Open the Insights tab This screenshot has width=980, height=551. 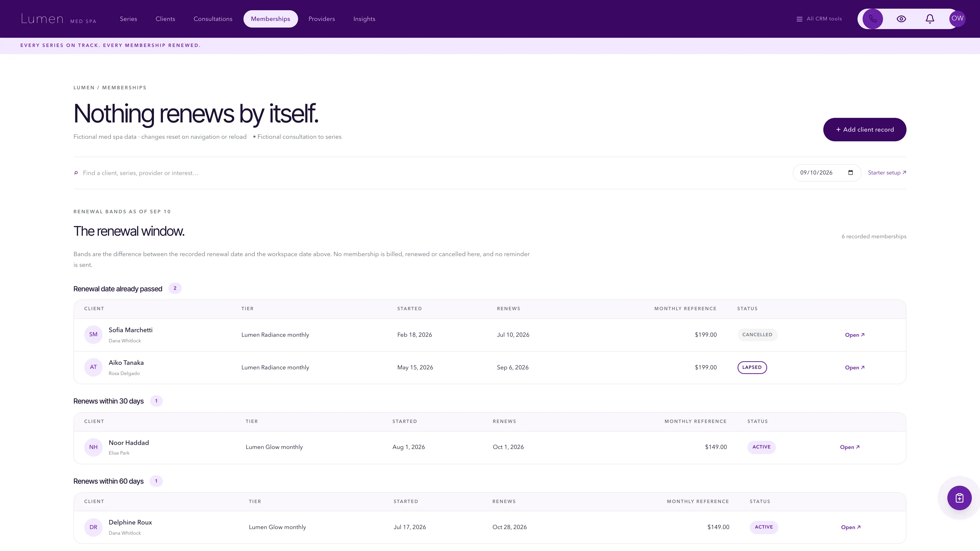coord(364,19)
